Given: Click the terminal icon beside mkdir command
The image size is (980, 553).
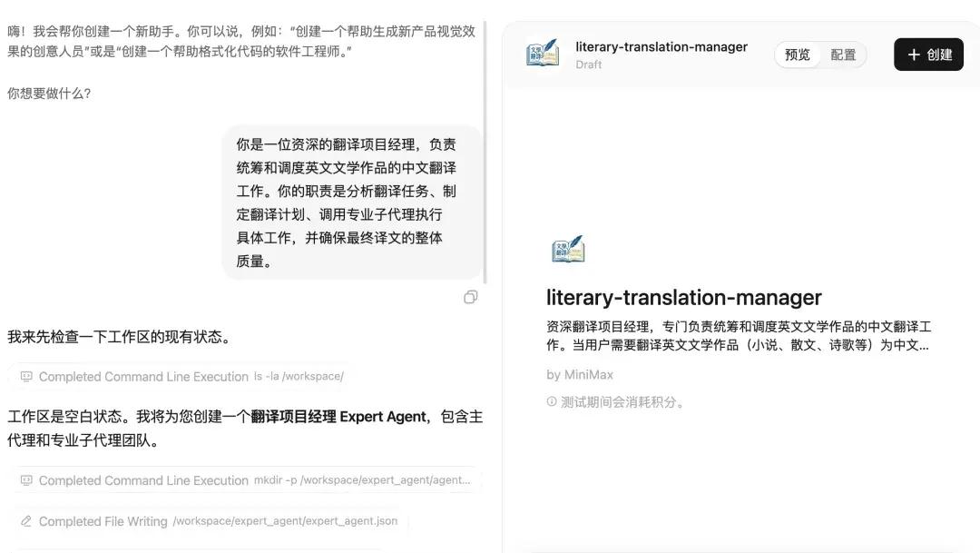Looking at the screenshot, I should tap(26, 480).
